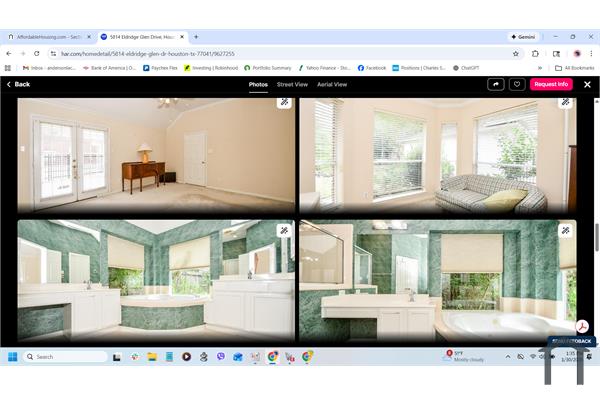Open the apps grid icon in bookmarks bar
600x395 pixels.
(x=8, y=68)
